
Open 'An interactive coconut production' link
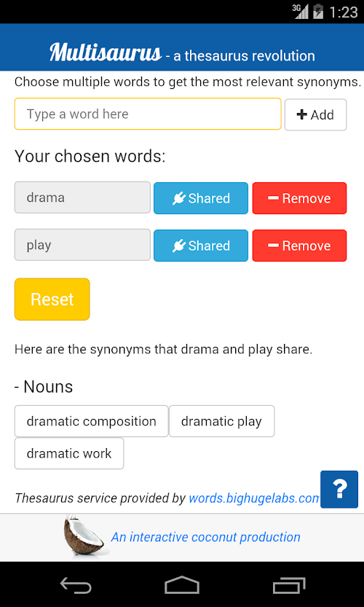(x=206, y=537)
